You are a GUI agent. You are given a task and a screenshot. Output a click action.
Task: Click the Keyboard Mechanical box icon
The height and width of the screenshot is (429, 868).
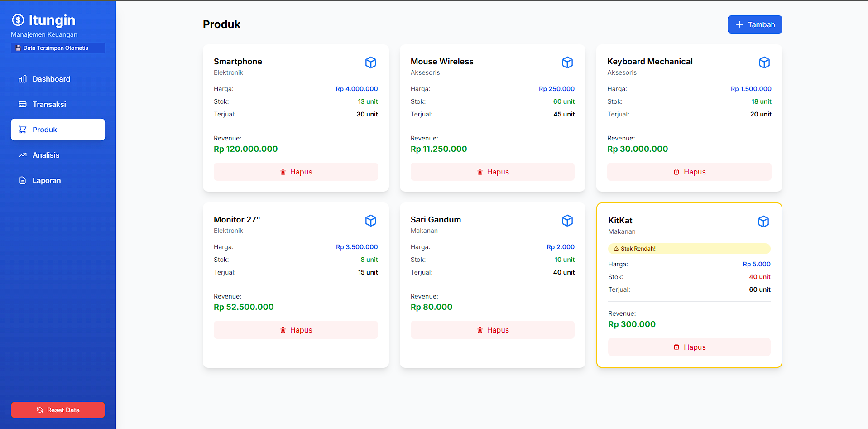click(x=764, y=63)
